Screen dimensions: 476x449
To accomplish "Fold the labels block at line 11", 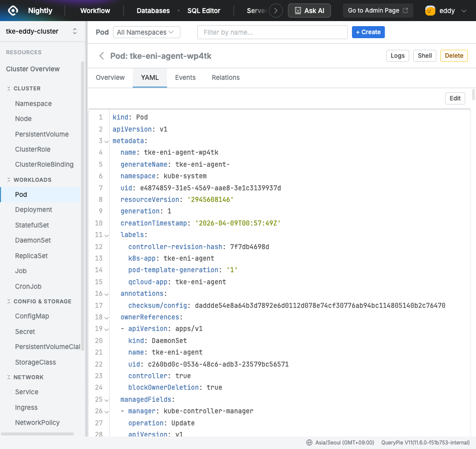I will click(x=106, y=235).
